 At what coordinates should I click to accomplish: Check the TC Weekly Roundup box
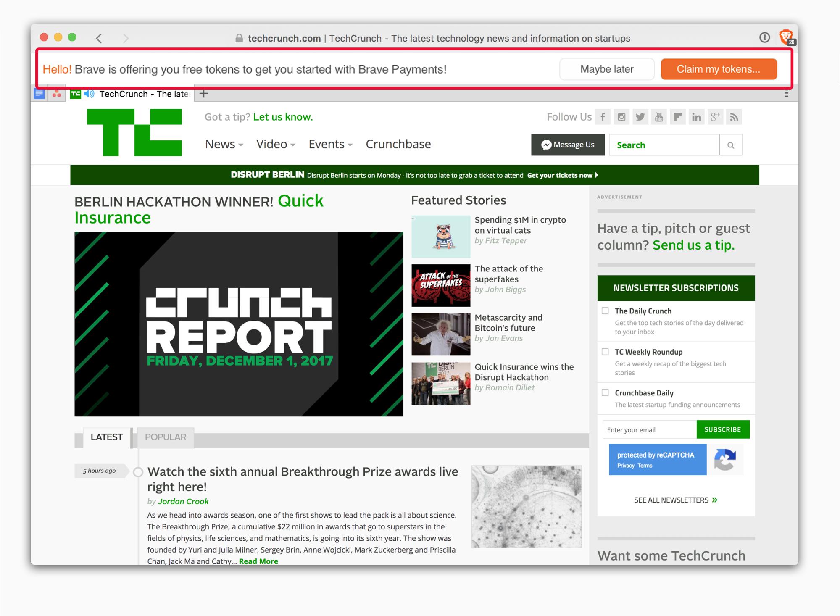(605, 352)
